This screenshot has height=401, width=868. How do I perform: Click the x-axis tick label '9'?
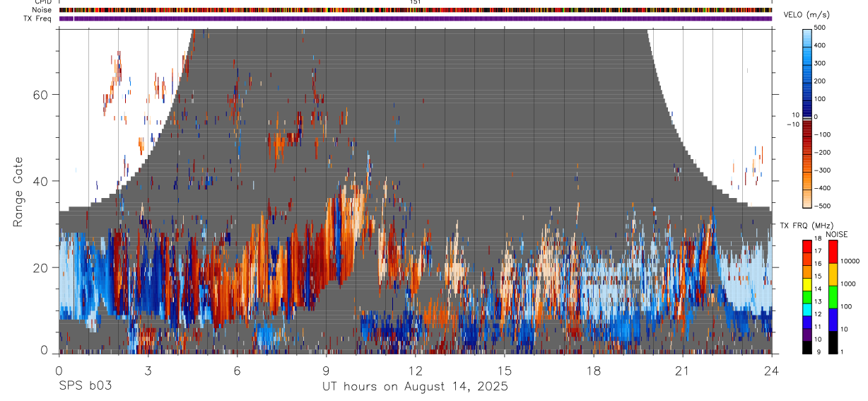pyautogui.click(x=326, y=371)
